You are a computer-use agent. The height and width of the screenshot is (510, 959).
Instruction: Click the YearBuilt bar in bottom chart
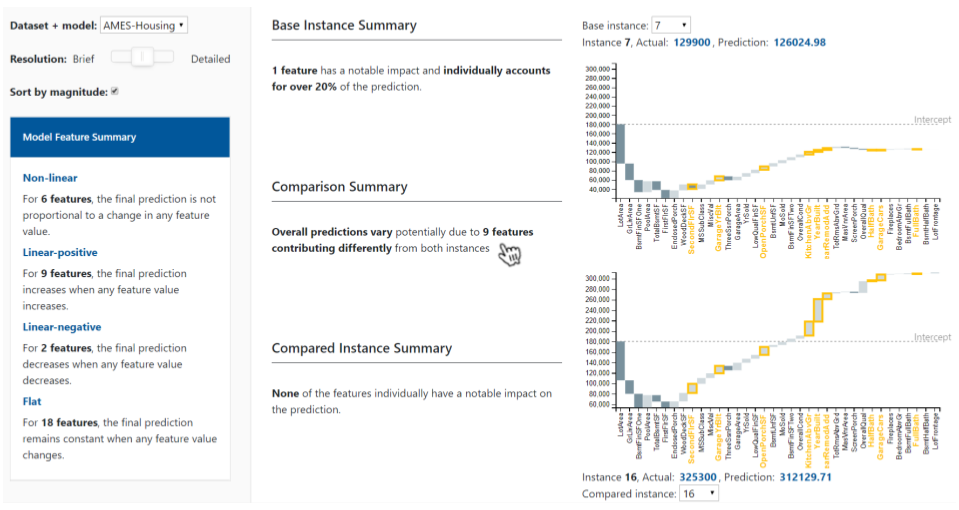pos(818,310)
